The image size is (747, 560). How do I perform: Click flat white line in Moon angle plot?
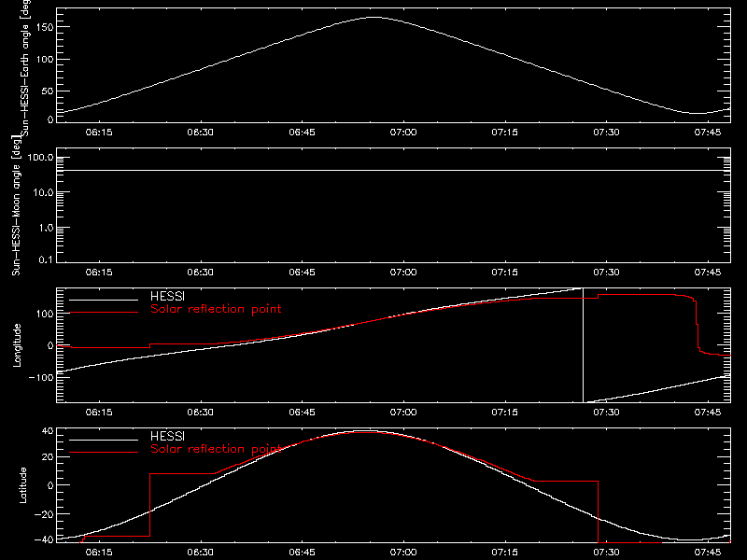[x=393, y=170]
